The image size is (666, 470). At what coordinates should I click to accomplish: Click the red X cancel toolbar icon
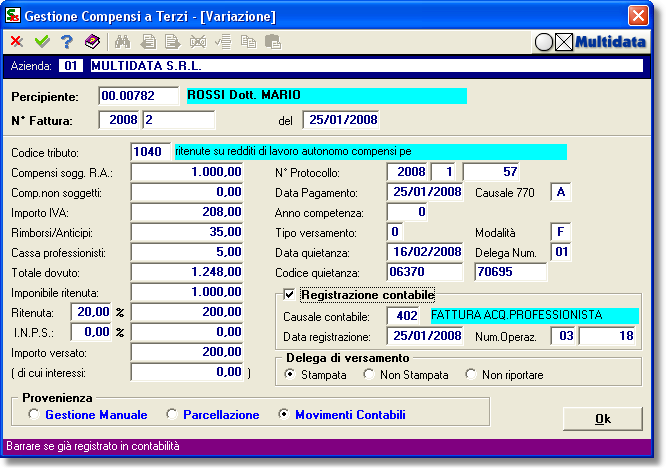click(x=17, y=42)
